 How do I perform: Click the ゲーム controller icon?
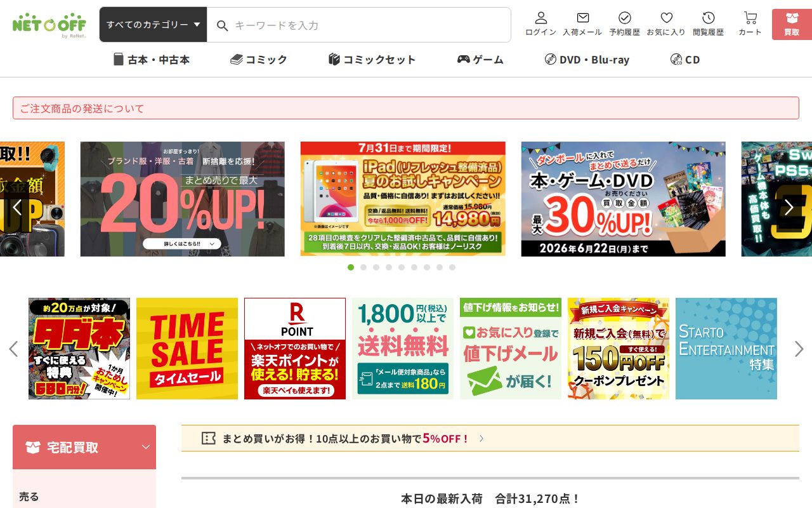pyautogui.click(x=463, y=60)
